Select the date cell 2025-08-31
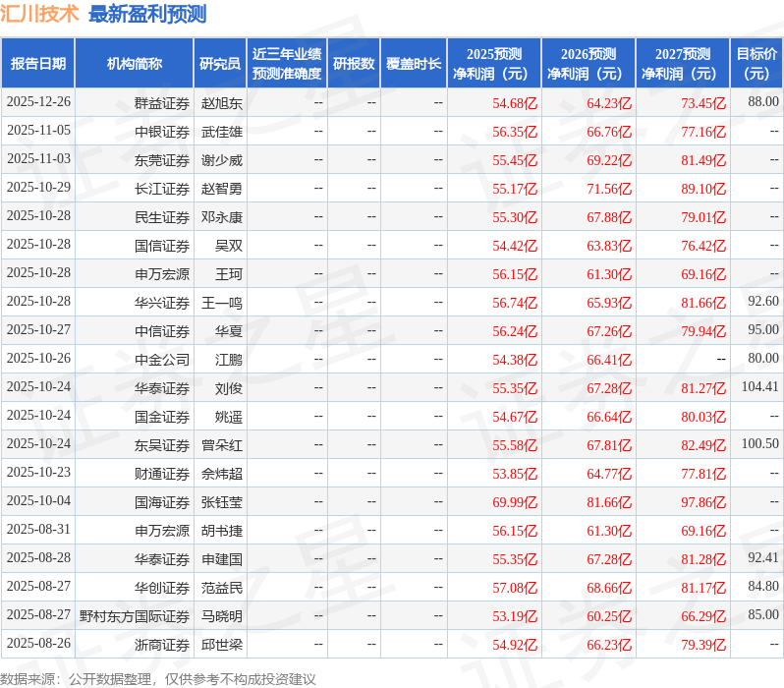The image size is (784, 688). tap(38, 530)
